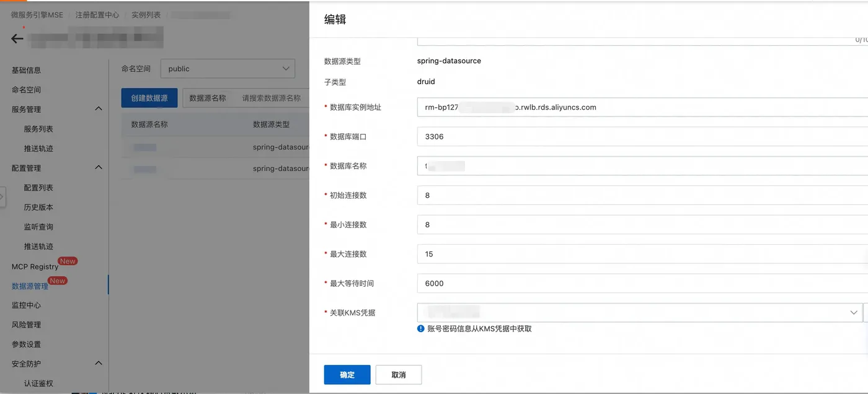Select 服务列表 in the sidebar

click(38, 129)
